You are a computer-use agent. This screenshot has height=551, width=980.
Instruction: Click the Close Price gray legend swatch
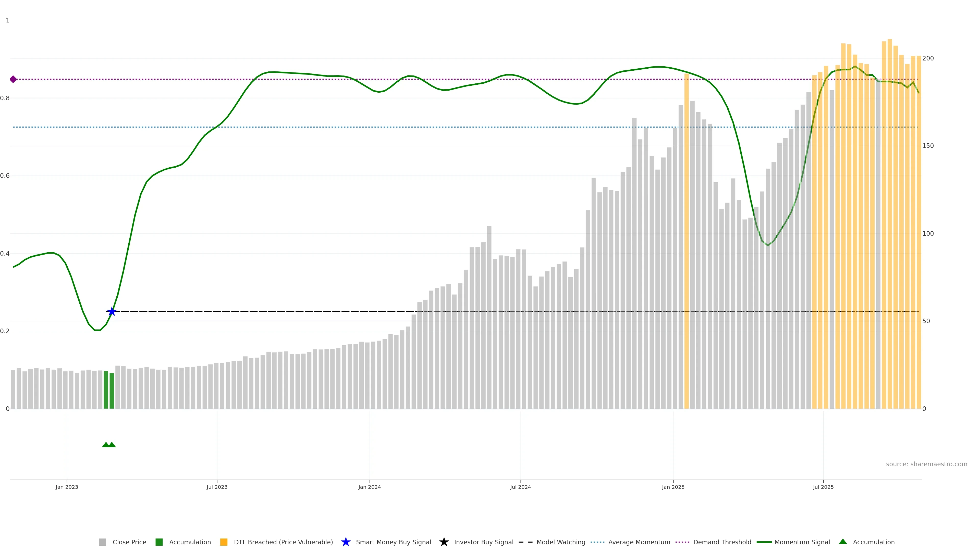[102, 542]
